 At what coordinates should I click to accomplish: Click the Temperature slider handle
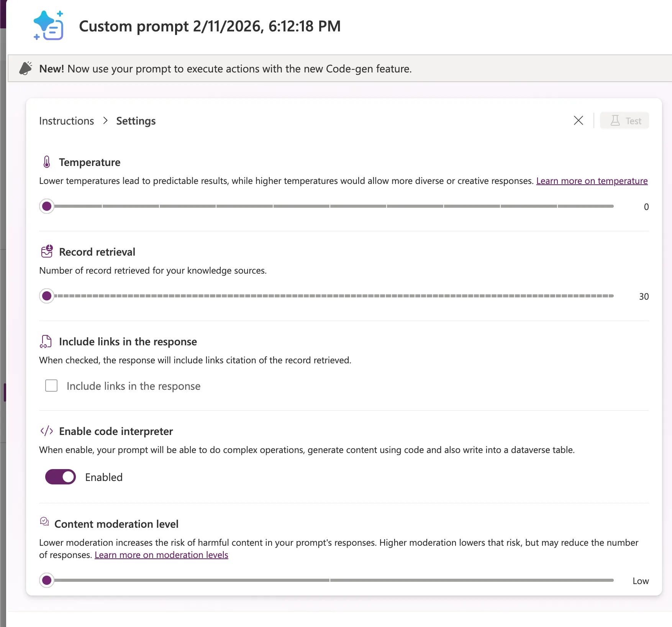pyautogui.click(x=47, y=206)
